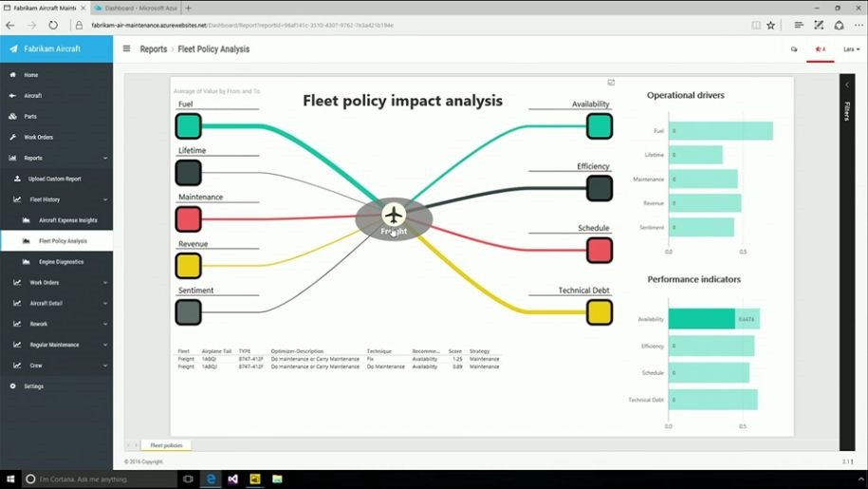Click the Maintenance bar in Operational drivers
Screen dimensions: 868x489
pos(703,179)
